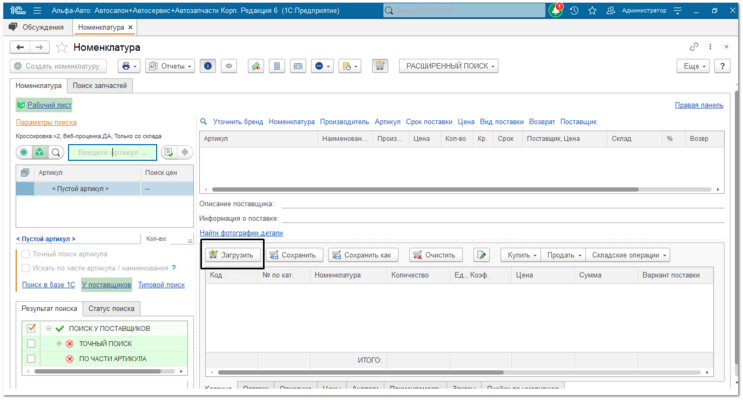This screenshot has width=743, height=400.
Task: Open the print dropdown in toolbar
Action: point(129,66)
